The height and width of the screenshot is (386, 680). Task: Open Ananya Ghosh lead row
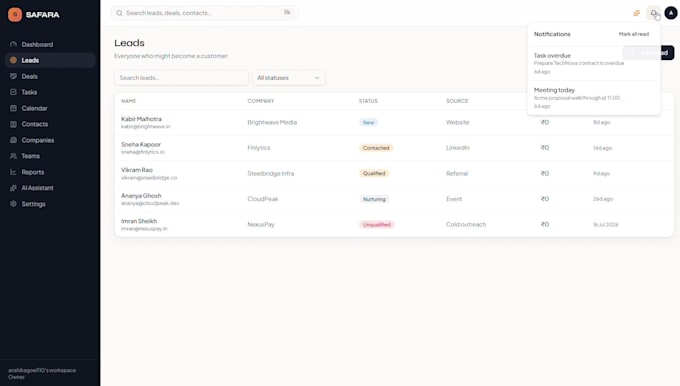(x=394, y=199)
